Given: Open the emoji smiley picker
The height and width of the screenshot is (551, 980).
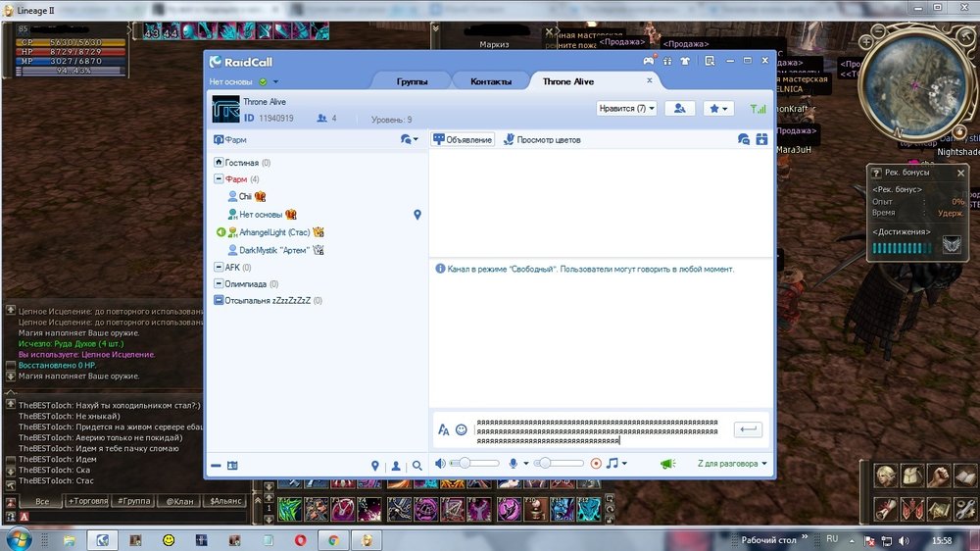Looking at the screenshot, I should [x=462, y=429].
